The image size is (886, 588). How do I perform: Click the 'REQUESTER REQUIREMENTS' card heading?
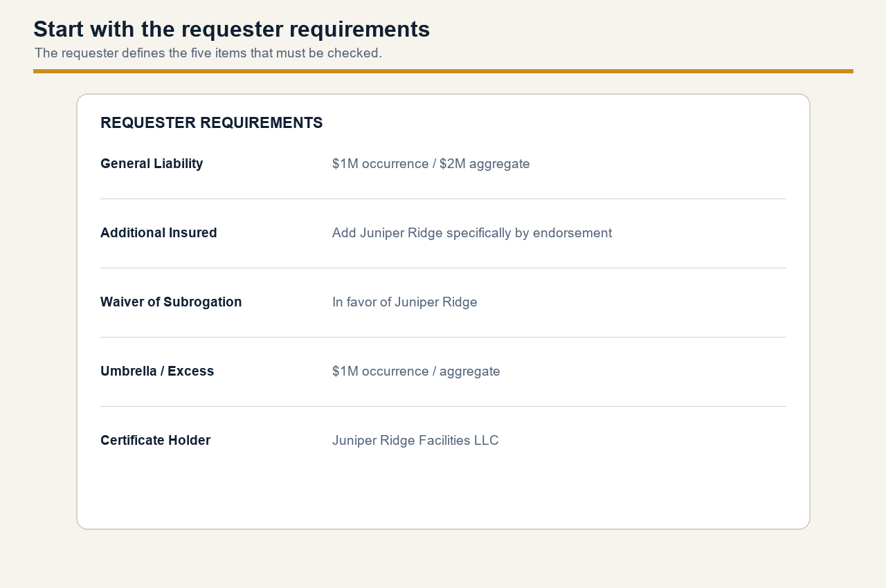click(212, 123)
